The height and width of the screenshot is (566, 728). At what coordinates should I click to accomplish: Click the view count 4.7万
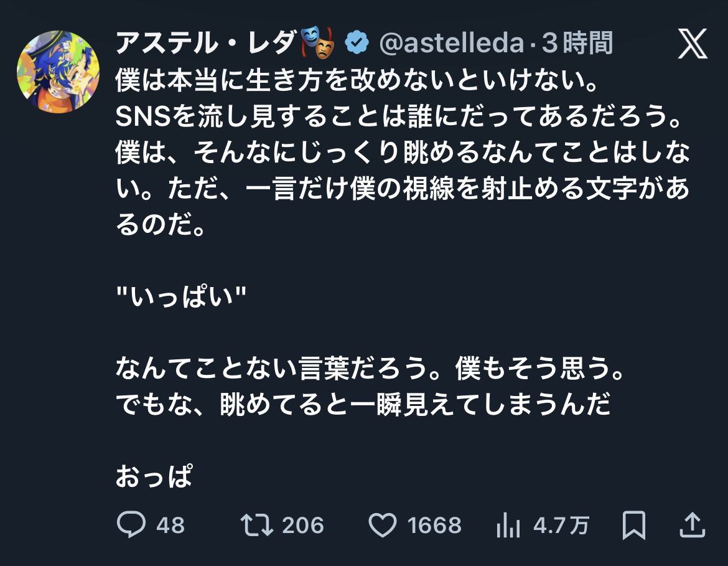coord(561,526)
